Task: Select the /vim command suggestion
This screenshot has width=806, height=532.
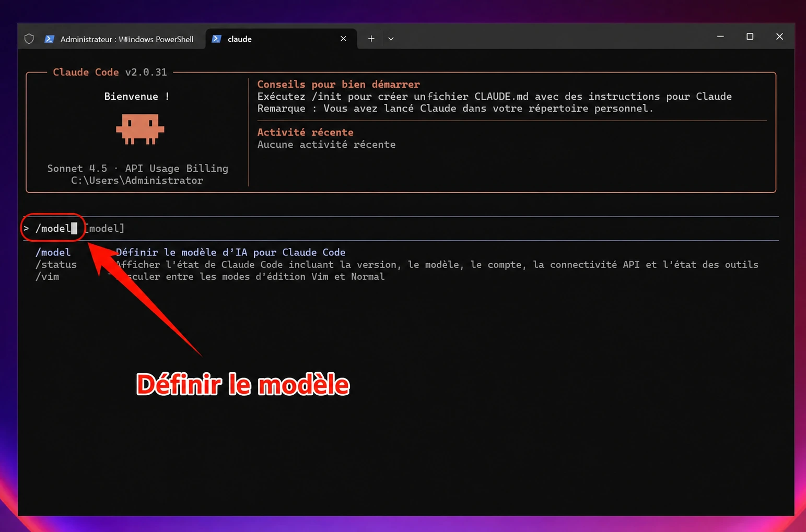Action: click(47, 277)
